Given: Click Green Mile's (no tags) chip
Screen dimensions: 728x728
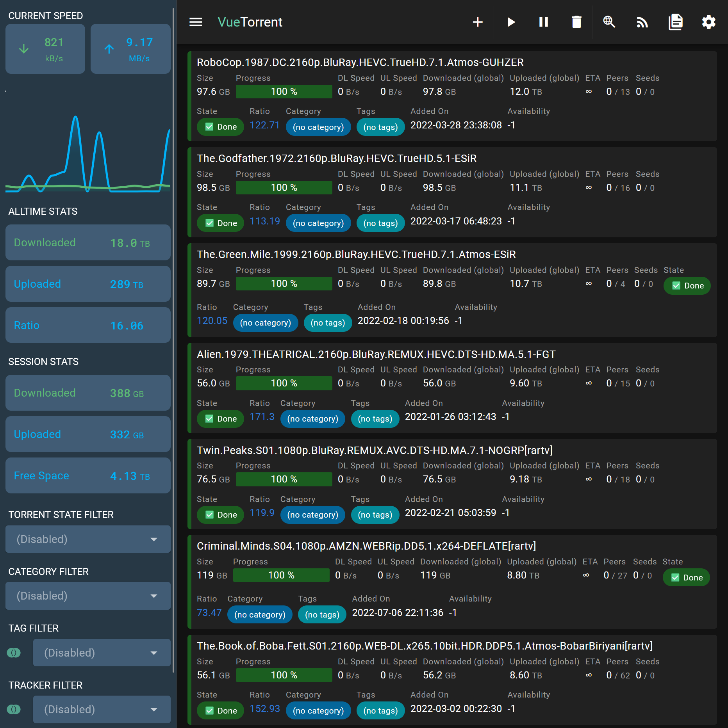Looking at the screenshot, I should 328,323.
